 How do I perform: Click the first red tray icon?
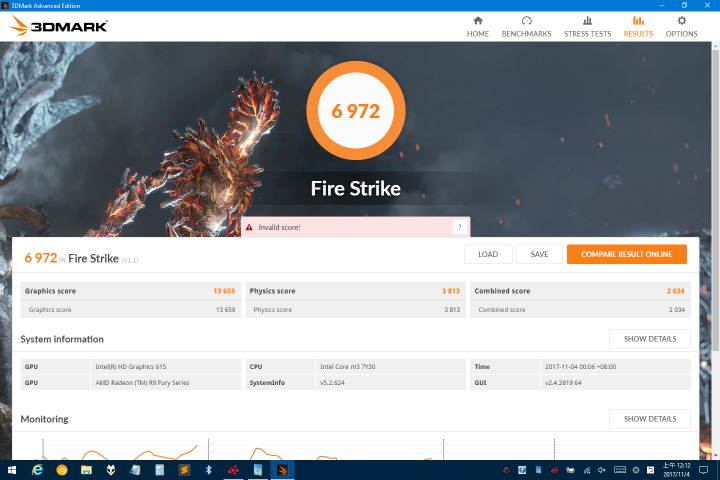[506, 470]
